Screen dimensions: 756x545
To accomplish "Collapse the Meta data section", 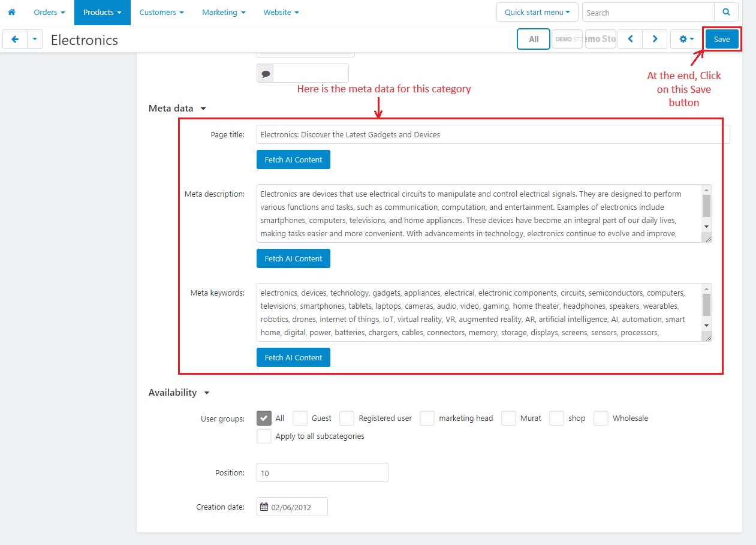I will click(x=177, y=109).
